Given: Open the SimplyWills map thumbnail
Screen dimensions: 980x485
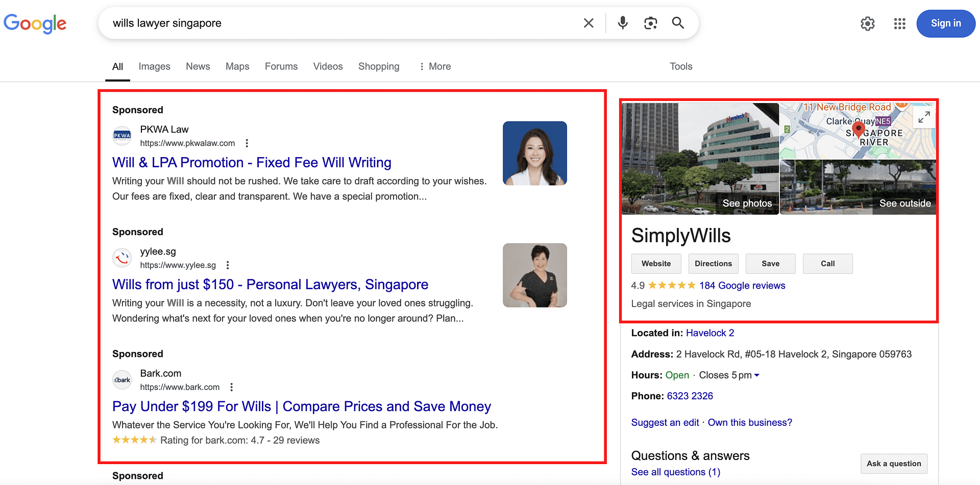Looking at the screenshot, I should pyautogui.click(x=858, y=131).
